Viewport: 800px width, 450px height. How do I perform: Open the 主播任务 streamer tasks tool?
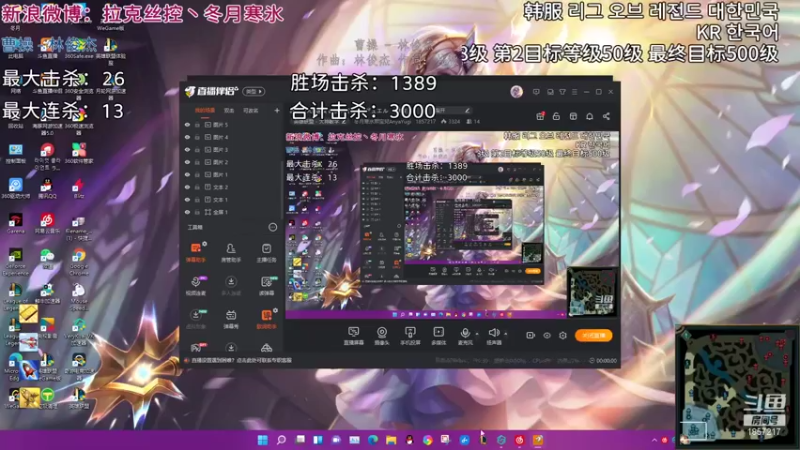pos(266,252)
